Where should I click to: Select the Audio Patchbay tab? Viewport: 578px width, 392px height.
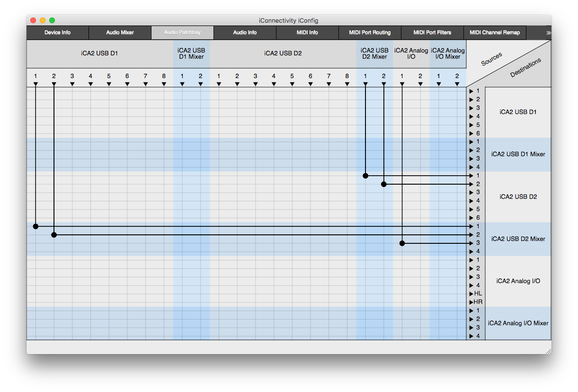click(x=183, y=33)
